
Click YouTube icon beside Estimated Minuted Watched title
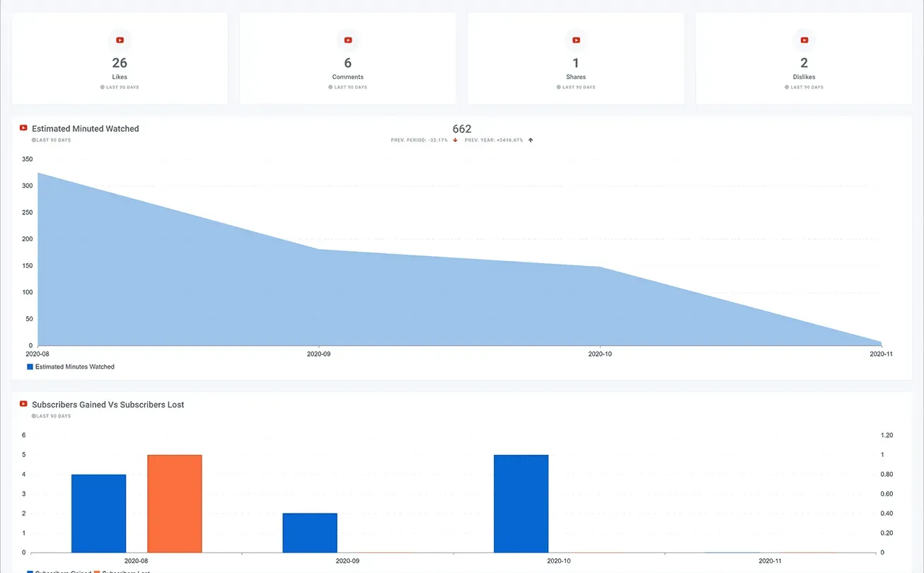pos(23,128)
